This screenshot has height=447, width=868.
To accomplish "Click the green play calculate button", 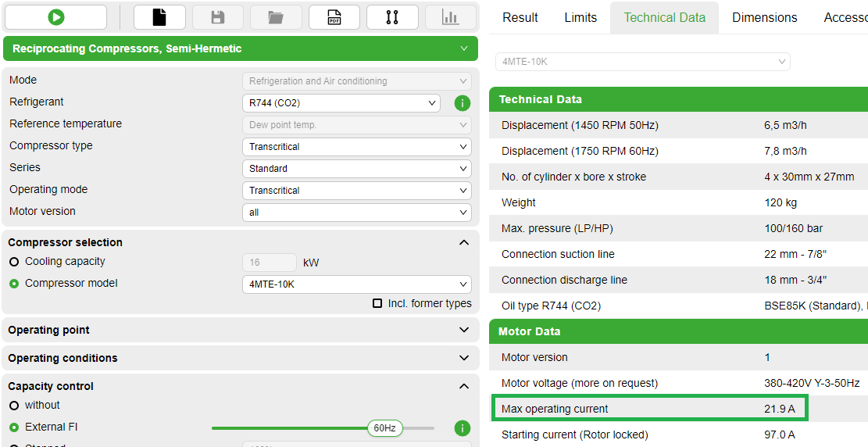I will [x=55, y=17].
